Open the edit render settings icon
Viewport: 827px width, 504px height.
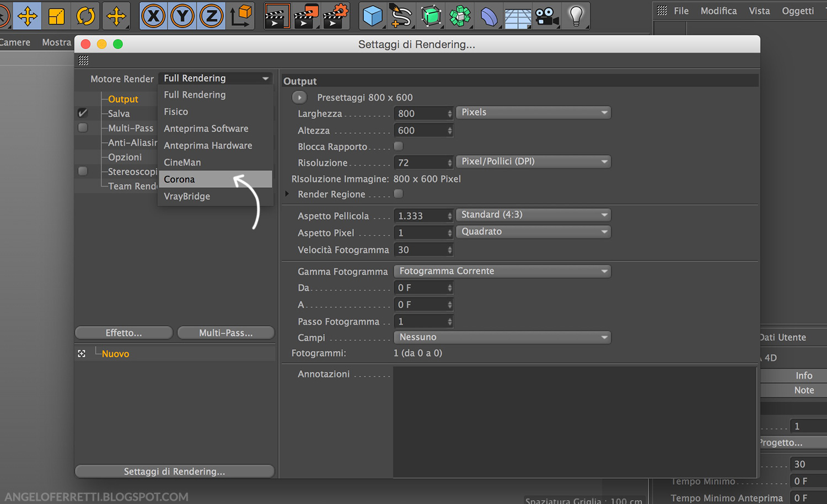point(336,16)
